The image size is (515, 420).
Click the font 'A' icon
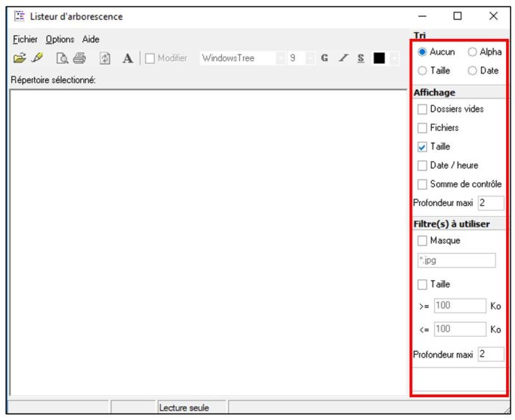(127, 58)
